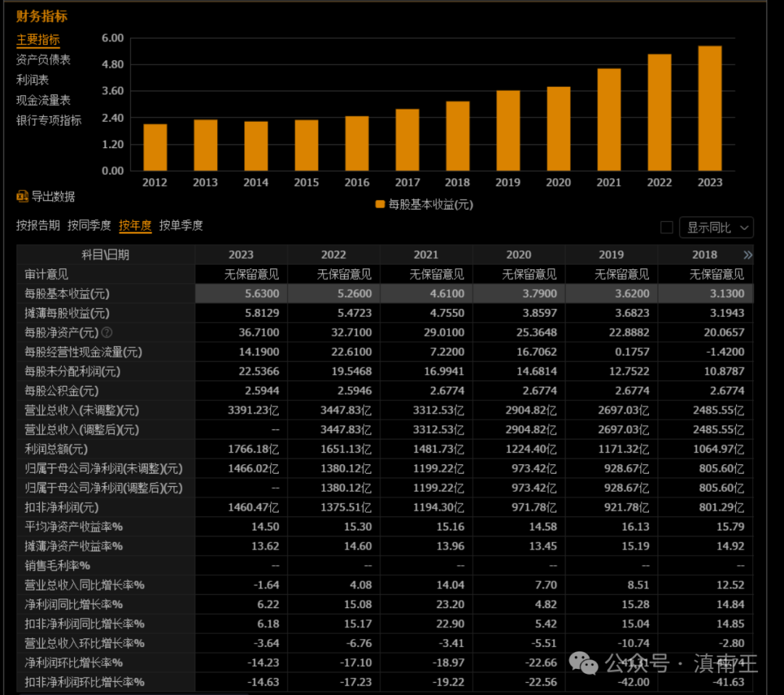Select the 按单季度 tab

[x=181, y=226]
